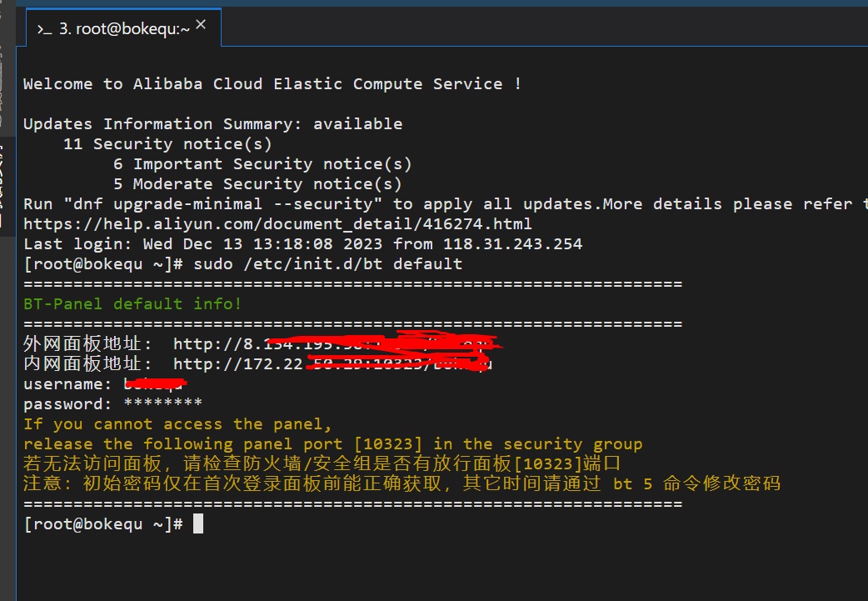Click the 'dnf upgrade-minimal --security' command text
This screenshot has width=868, height=601.
(223, 204)
